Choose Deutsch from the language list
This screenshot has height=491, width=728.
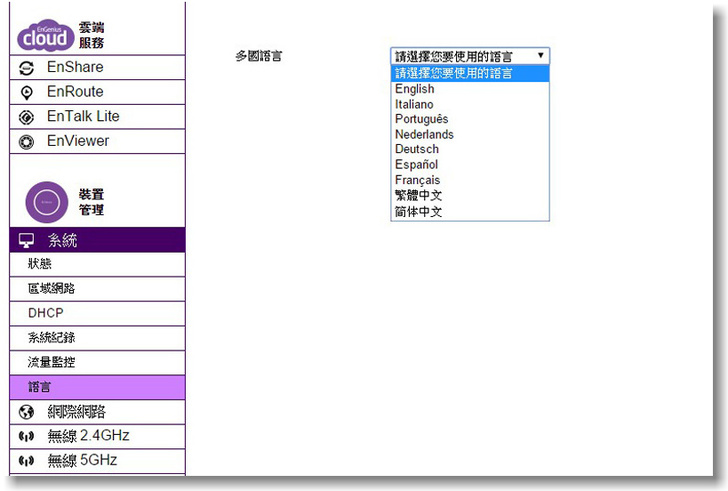tap(470, 149)
